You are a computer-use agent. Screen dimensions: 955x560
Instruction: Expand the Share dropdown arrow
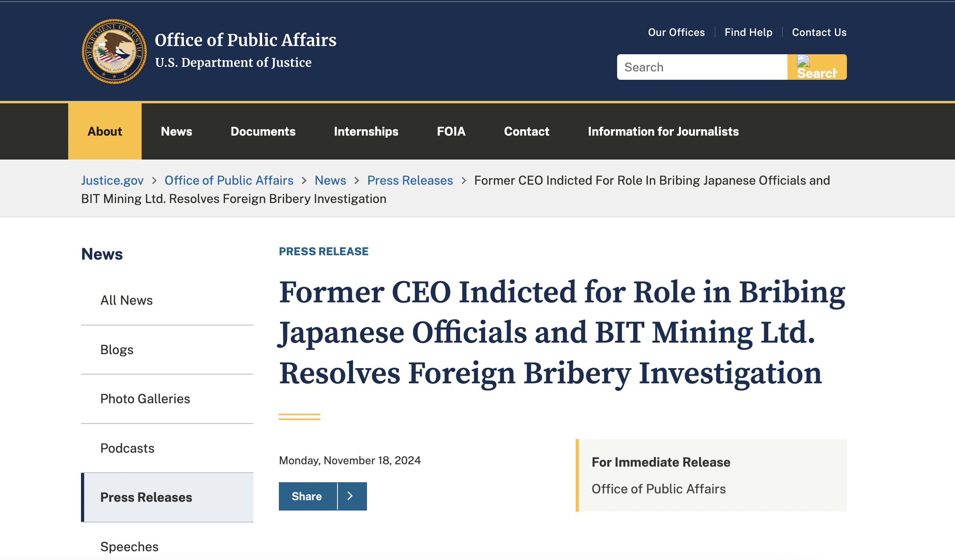pyautogui.click(x=352, y=496)
